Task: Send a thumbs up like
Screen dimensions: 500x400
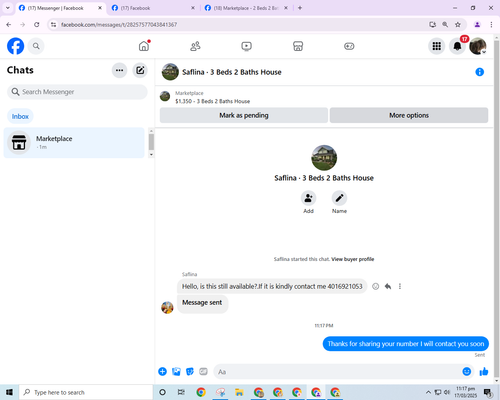Action: [x=484, y=371]
